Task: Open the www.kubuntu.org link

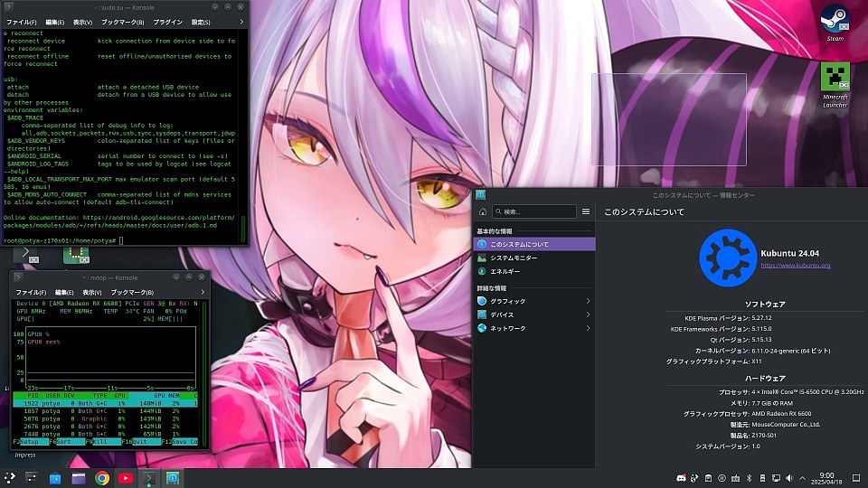Action: click(795, 266)
